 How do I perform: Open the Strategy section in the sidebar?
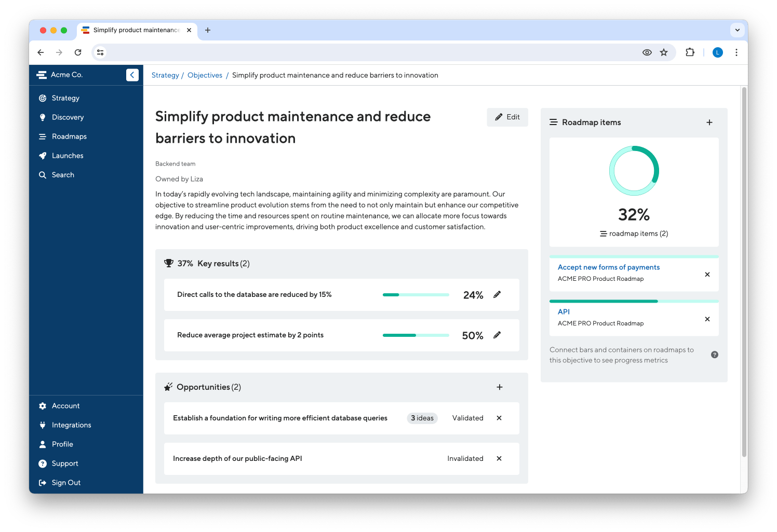(65, 98)
